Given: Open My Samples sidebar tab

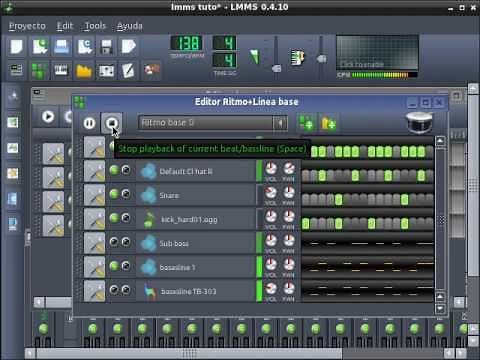Looking at the screenshot, I should 13,148.
